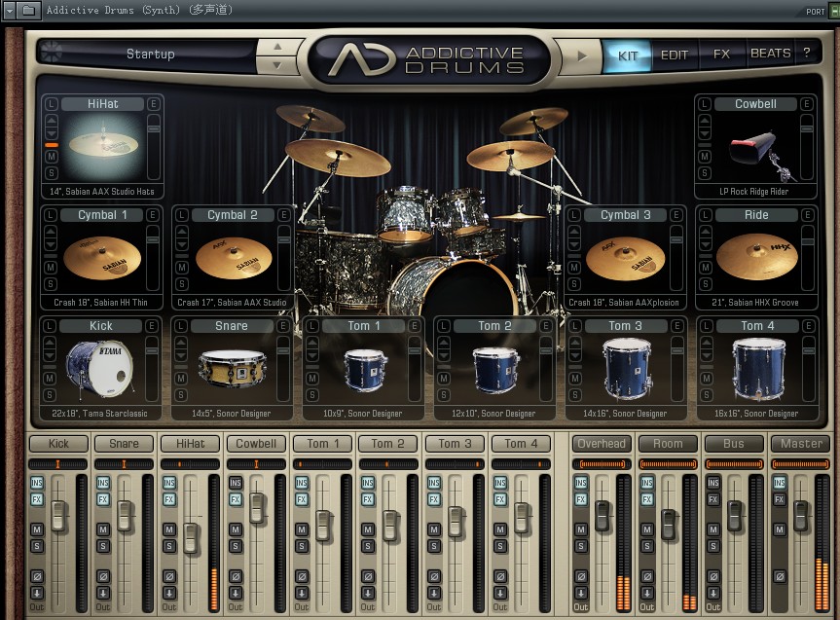Screen dimensions: 840x620
Task: Load a new cymbal into Cymbal 1 slot
Action: (x=50, y=215)
